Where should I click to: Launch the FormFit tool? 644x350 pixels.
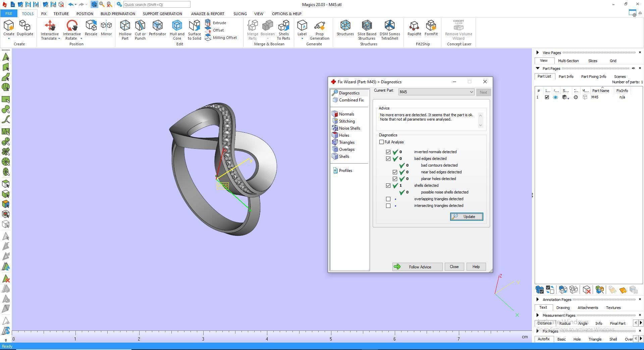[431, 28]
